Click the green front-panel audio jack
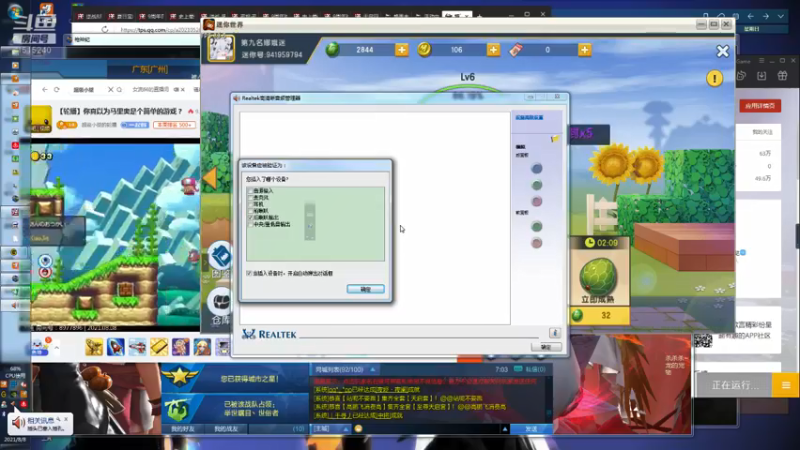 point(536,226)
